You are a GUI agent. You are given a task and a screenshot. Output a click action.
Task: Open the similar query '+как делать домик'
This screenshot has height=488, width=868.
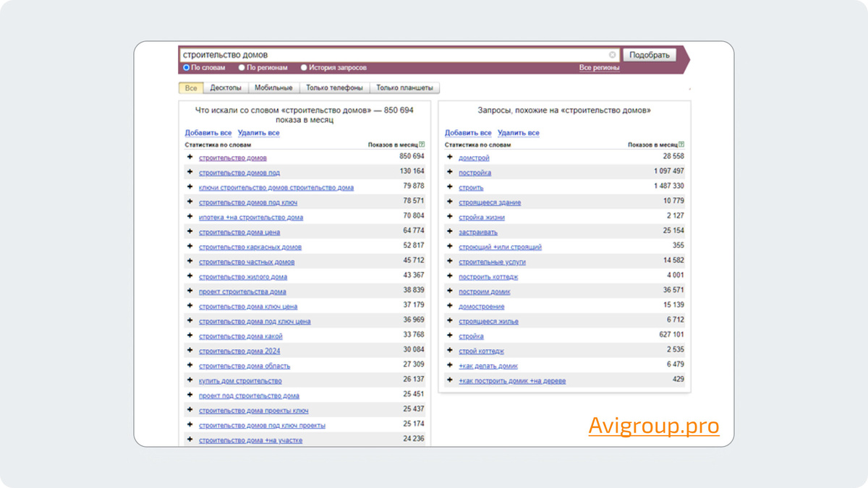point(488,366)
